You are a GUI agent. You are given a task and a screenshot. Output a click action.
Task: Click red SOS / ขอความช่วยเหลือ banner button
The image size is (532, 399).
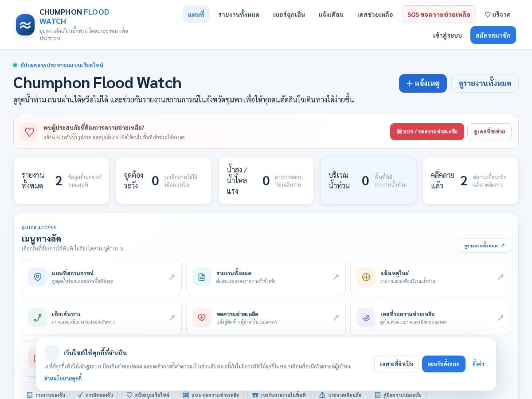(427, 132)
